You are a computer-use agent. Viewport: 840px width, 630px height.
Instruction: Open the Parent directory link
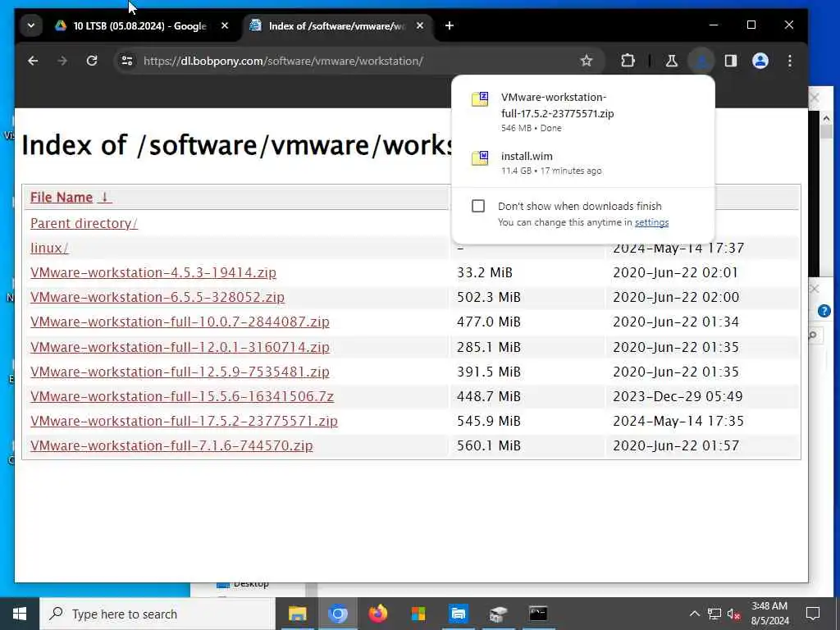(x=84, y=223)
